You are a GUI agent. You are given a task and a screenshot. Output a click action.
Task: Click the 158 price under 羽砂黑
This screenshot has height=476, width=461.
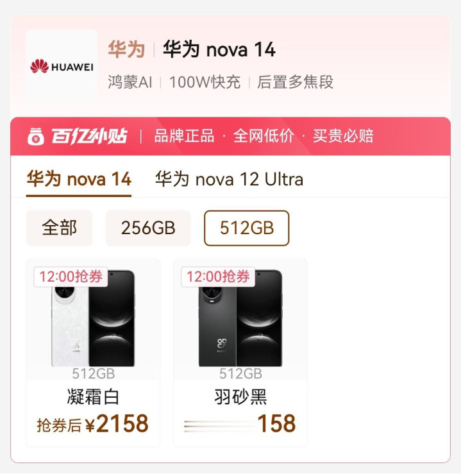(276, 424)
